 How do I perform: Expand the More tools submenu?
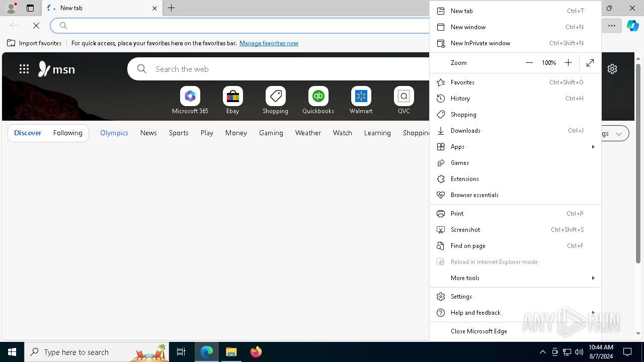tap(515, 278)
